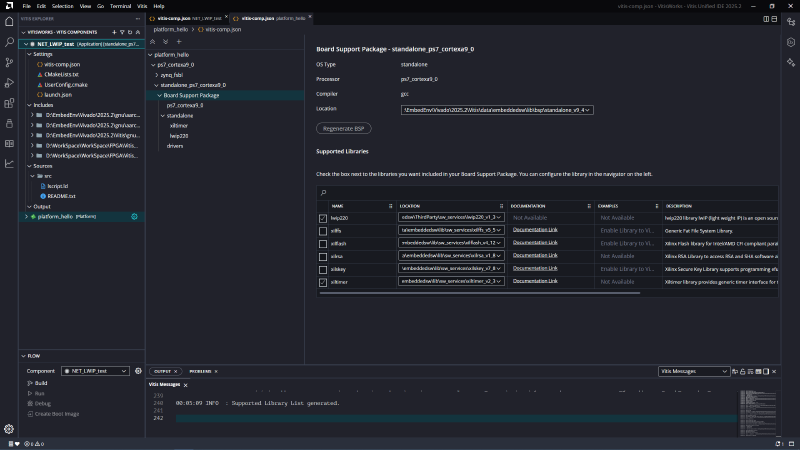
Task: Expand the zynq_fsbl tree node
Action: click(157, 75)
